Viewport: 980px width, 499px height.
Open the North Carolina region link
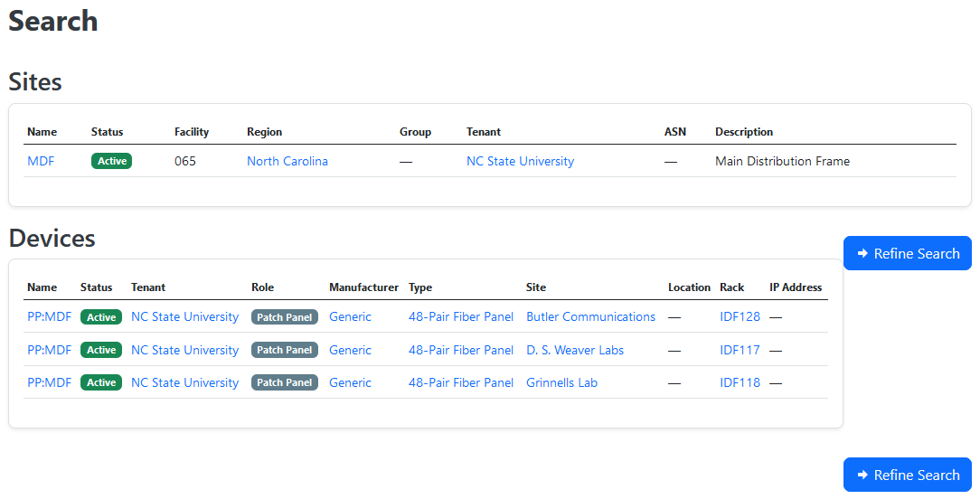tap(287, 161)
